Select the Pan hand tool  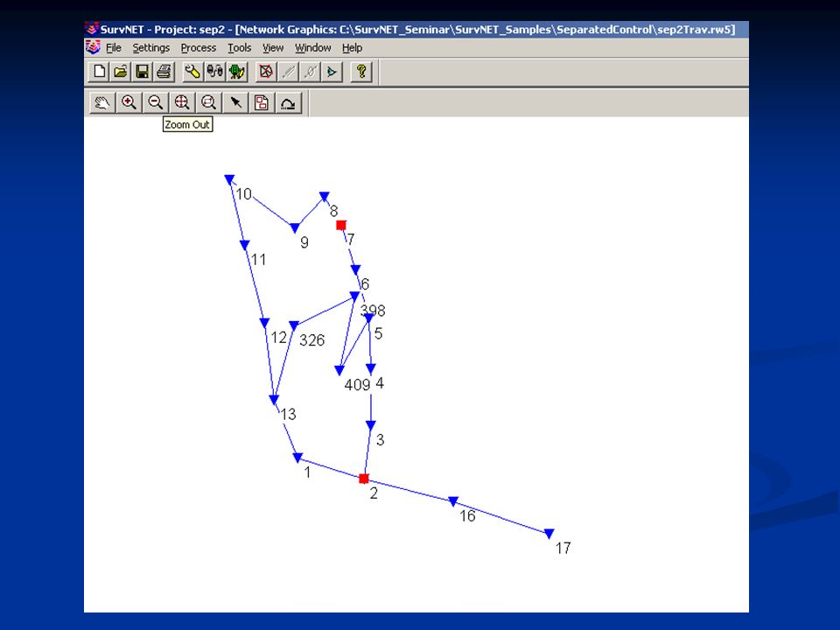click(x=101, y=102)
